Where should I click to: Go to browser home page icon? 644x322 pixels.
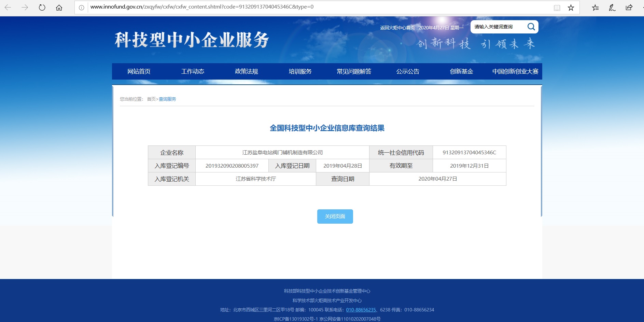click(x=59, y=8)
